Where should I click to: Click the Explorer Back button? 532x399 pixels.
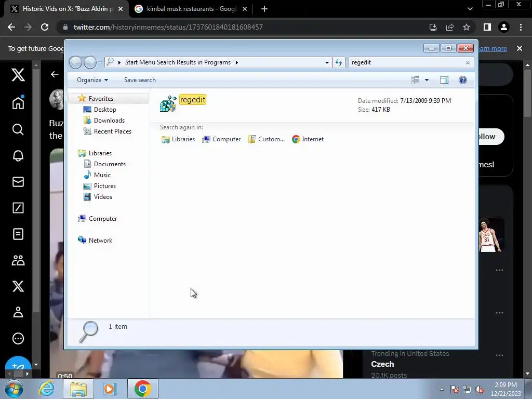(x=75, y=62)
